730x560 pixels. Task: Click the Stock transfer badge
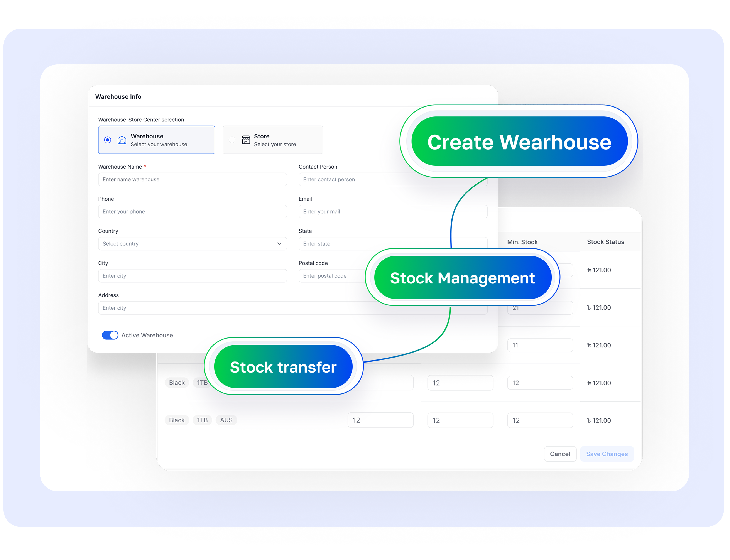pyautogui.click(x=283, y=367)
